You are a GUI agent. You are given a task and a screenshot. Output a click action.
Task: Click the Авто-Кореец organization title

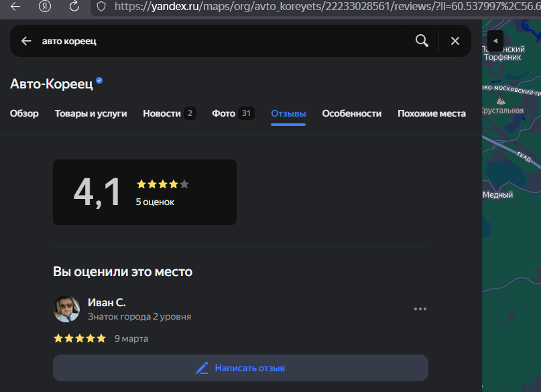(x=52, y=84)
